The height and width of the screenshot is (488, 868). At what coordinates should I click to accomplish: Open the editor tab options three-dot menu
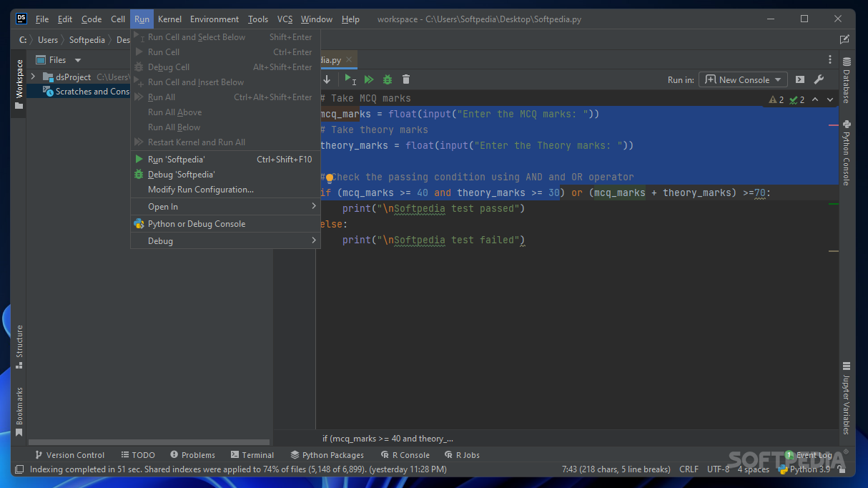coord(830,59)
